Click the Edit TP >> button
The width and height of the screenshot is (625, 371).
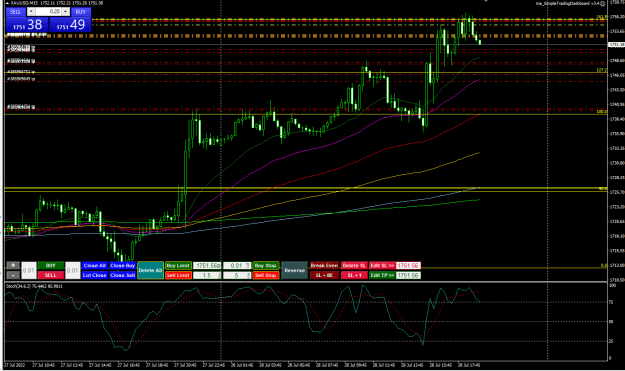pos(382,275)
